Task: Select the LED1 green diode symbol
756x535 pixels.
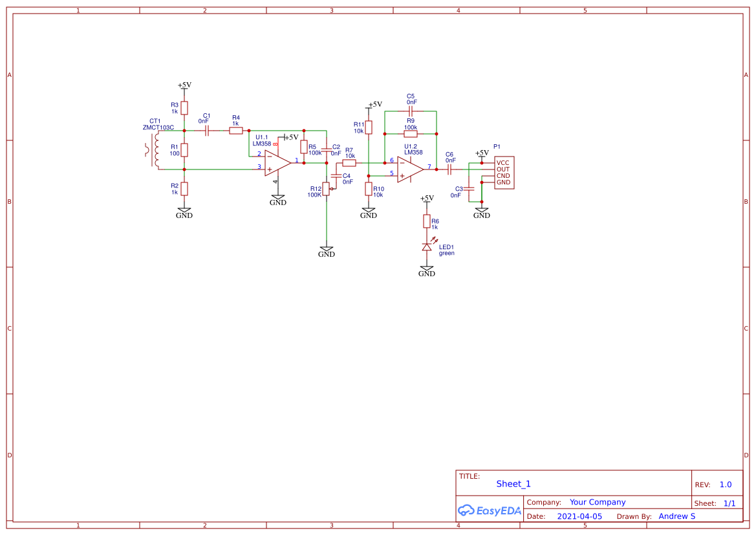Action: pyautogui.click(x=427, y=246)
